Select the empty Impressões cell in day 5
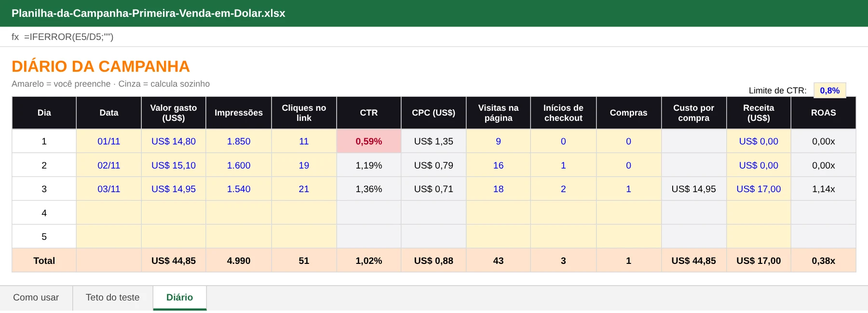This screenshot has height=313, width=868. point(239,236)
